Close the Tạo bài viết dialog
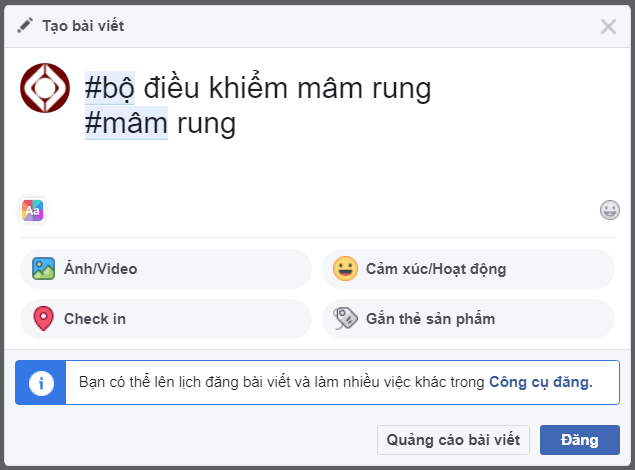Screen dimensions: 635x470 tap(608, 27)
